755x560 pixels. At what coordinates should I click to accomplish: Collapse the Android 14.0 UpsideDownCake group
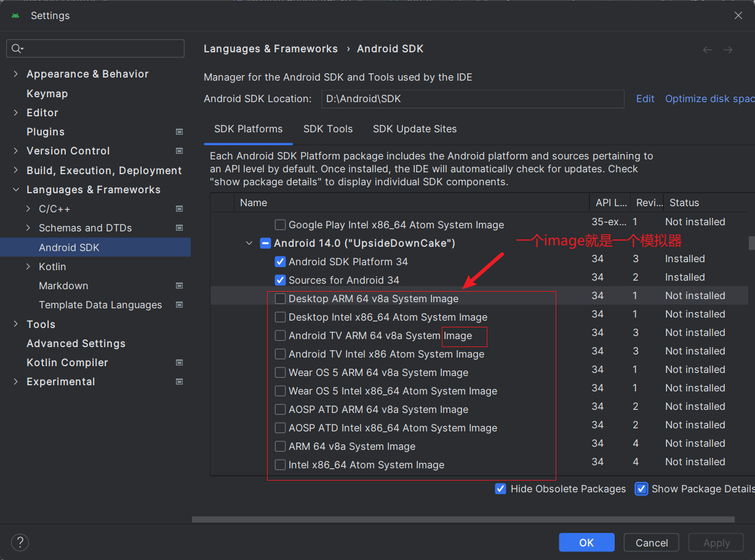click(x=249, y=243)
